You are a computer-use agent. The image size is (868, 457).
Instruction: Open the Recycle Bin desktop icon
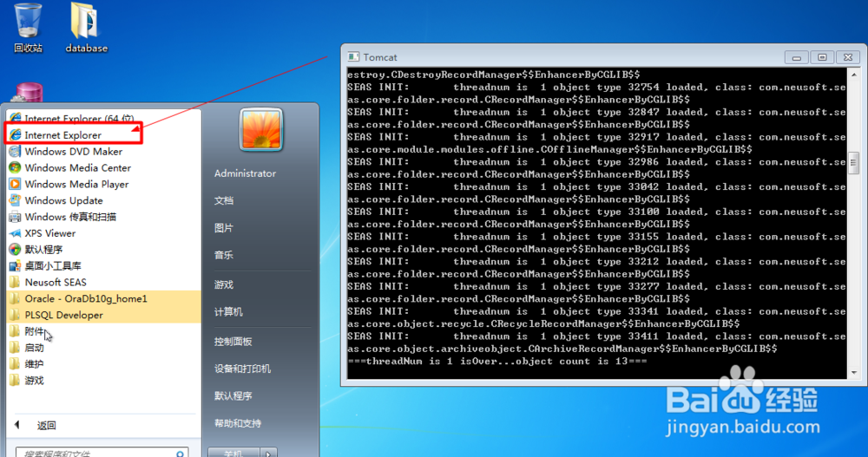[x=28, y=28]
